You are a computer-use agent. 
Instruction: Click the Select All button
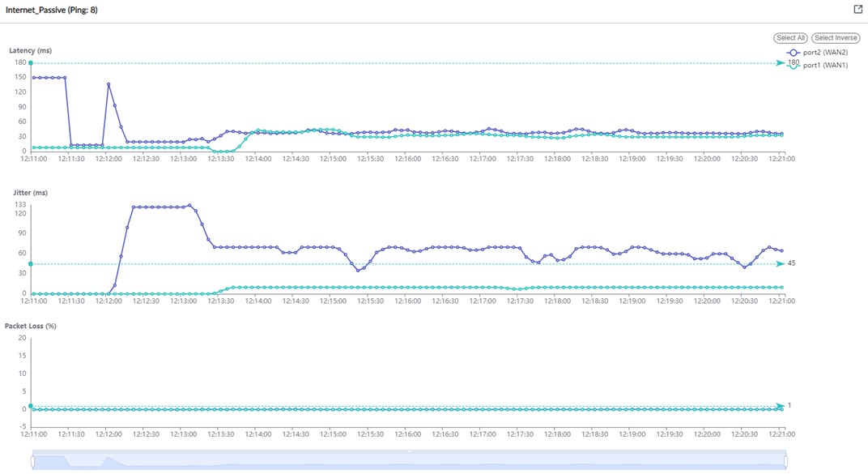pyautogui.click(x=790, y=37)
